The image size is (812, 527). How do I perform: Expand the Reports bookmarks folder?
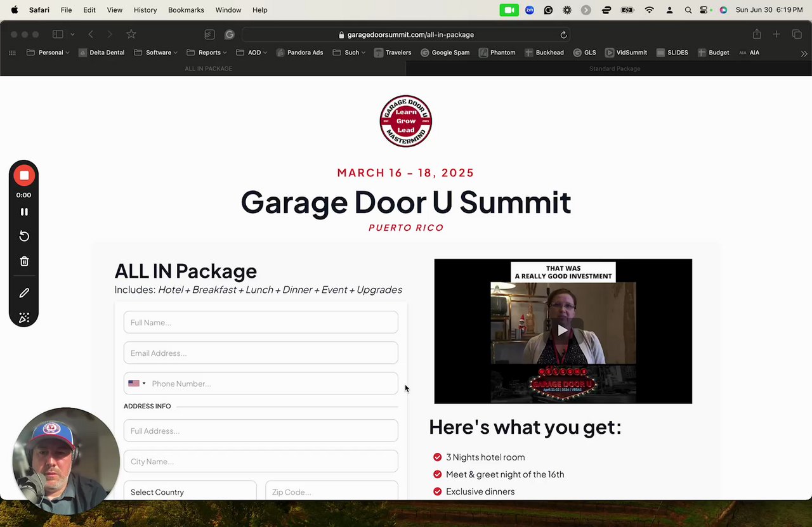click(207, 53)
